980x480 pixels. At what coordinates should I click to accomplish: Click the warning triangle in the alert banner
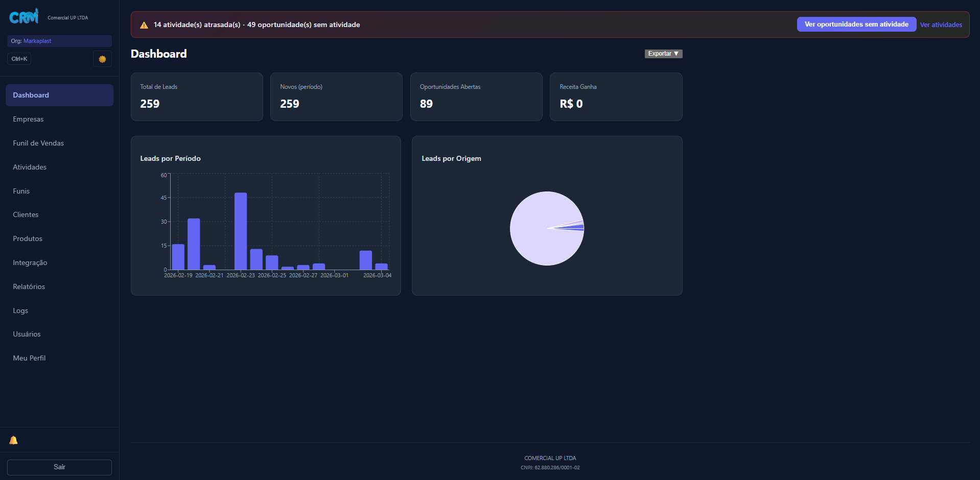(144, 24)
